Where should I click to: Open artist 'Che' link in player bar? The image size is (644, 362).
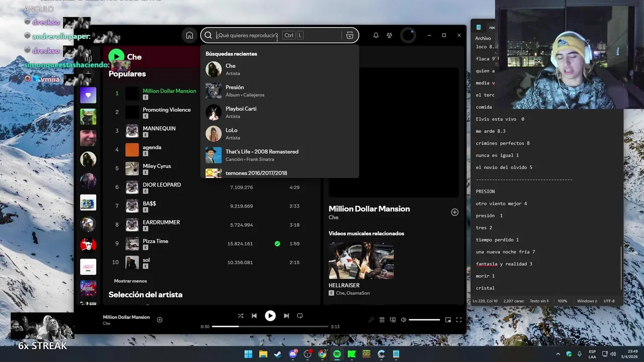tap(107, 323)
